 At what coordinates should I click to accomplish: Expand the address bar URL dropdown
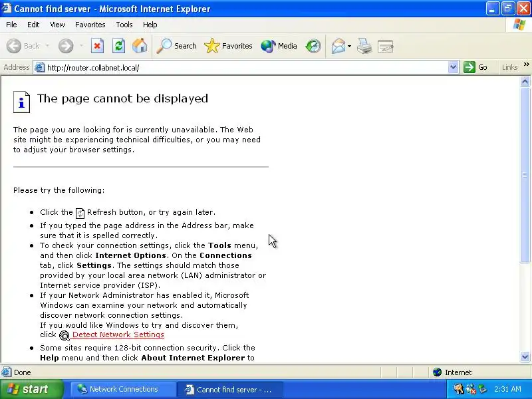pyautogui.click(x=453, y=67)
